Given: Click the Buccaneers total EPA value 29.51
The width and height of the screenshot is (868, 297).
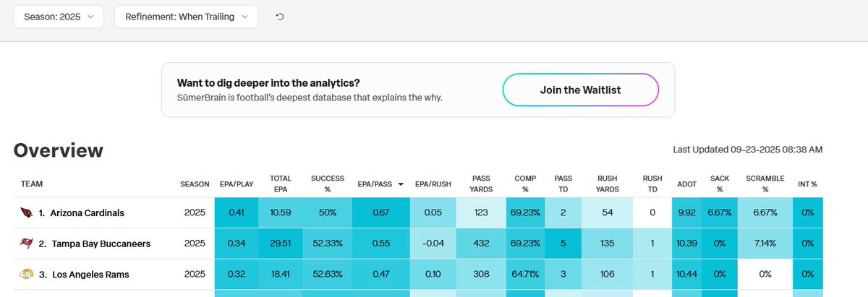Looking at the screenshot, I should point(281,244).
